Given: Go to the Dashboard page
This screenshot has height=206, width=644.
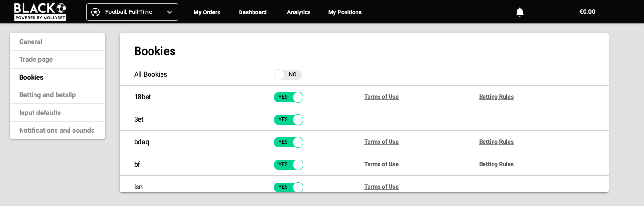Looking at the screenshot, I should [x=253, y=12].
